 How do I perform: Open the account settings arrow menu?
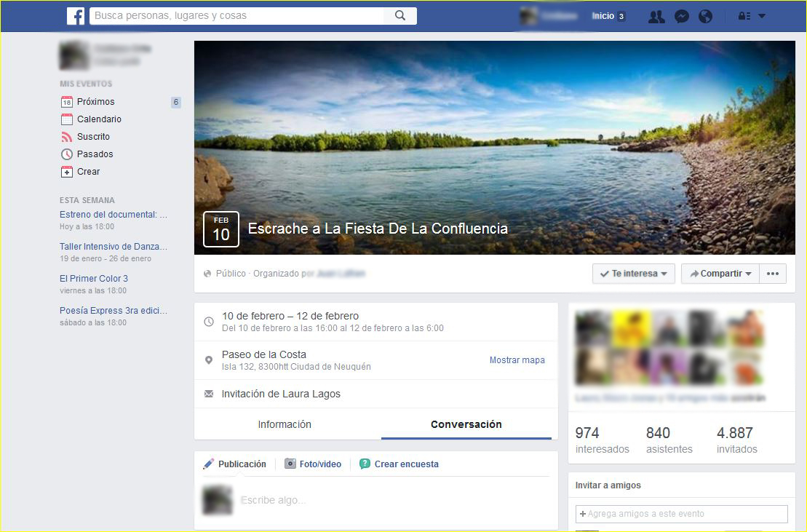[762, 16]
